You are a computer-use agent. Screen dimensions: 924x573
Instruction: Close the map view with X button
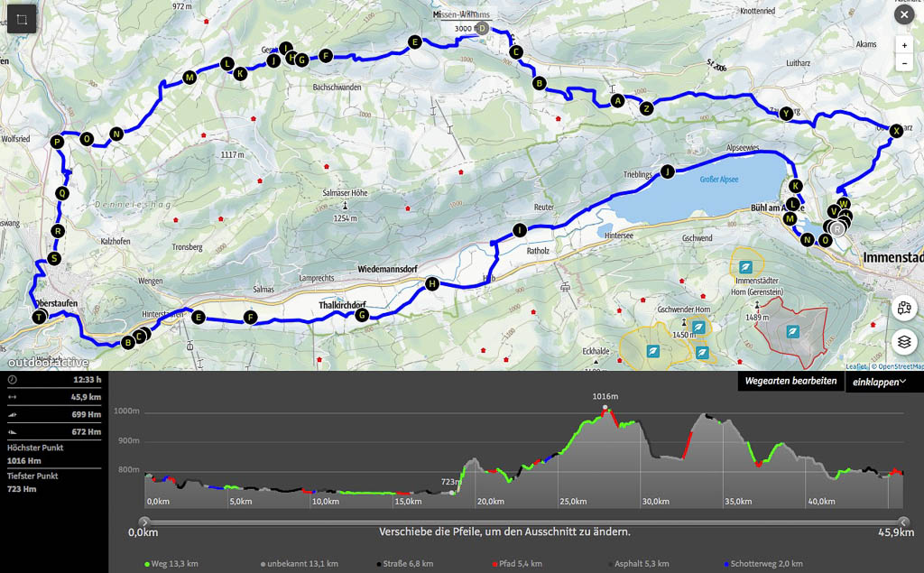(903, 14)
